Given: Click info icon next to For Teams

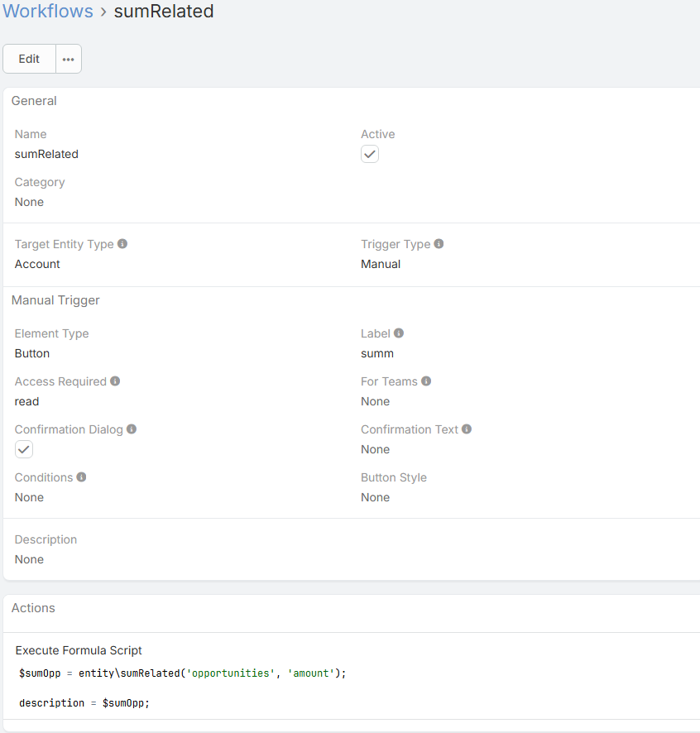Looking at the screenshot, I should pos(426,381).
